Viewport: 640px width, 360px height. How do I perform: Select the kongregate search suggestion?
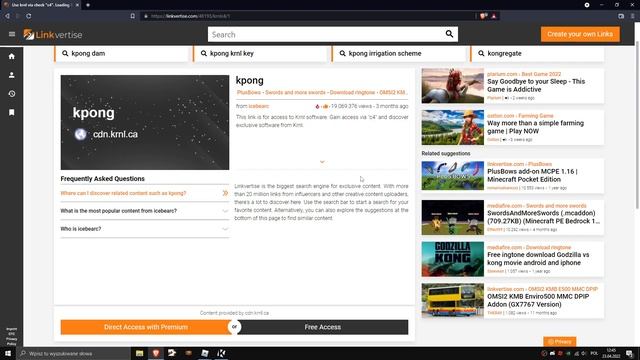537,53
